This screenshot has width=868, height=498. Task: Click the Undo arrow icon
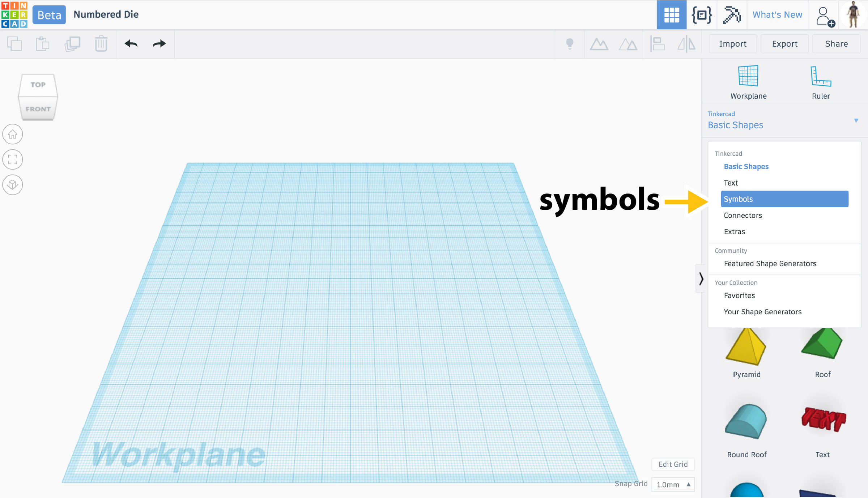click(131, 44)
